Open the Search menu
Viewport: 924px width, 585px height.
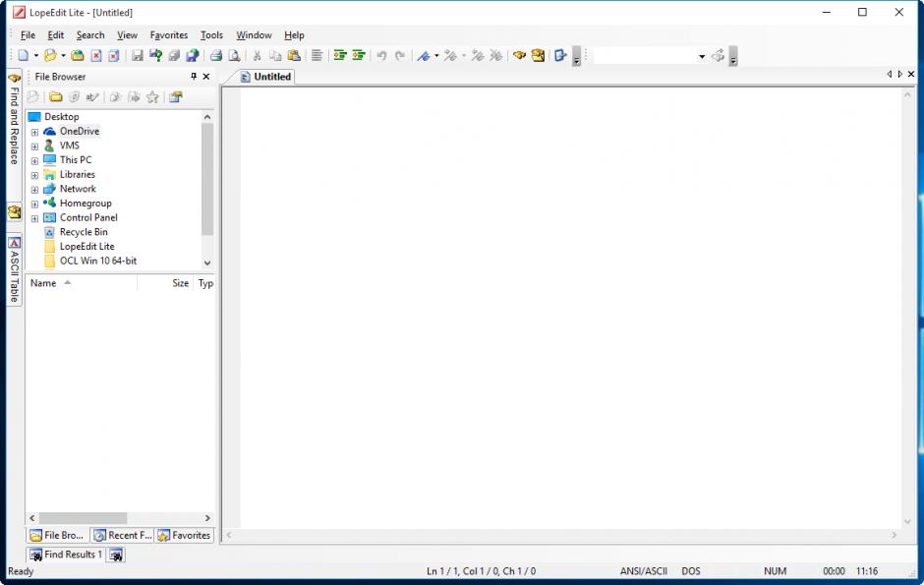coord(90,35)
